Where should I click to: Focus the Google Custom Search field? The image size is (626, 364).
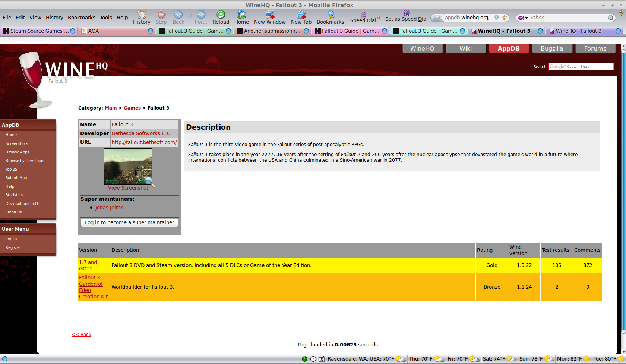click(581, 66)
